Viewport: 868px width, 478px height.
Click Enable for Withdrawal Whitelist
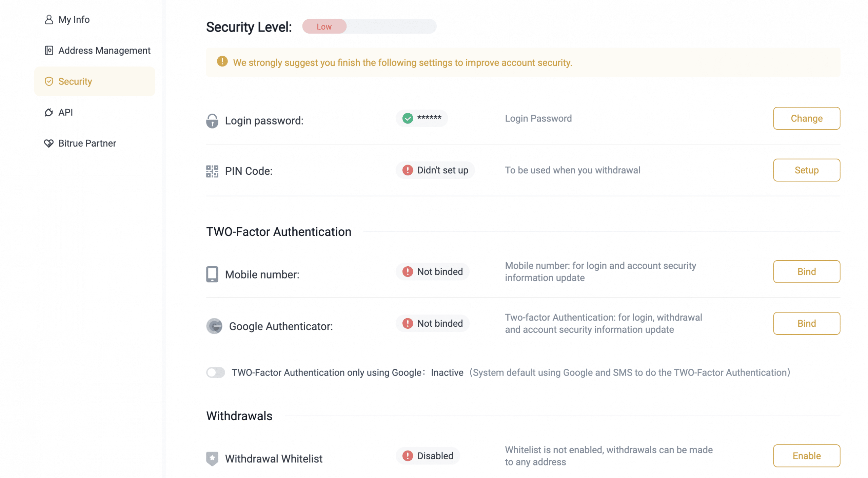point(807,456)
